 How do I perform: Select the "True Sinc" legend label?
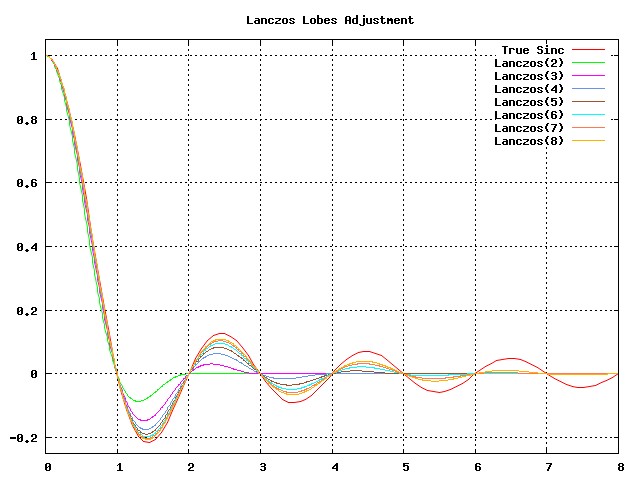tap(532, 50)
